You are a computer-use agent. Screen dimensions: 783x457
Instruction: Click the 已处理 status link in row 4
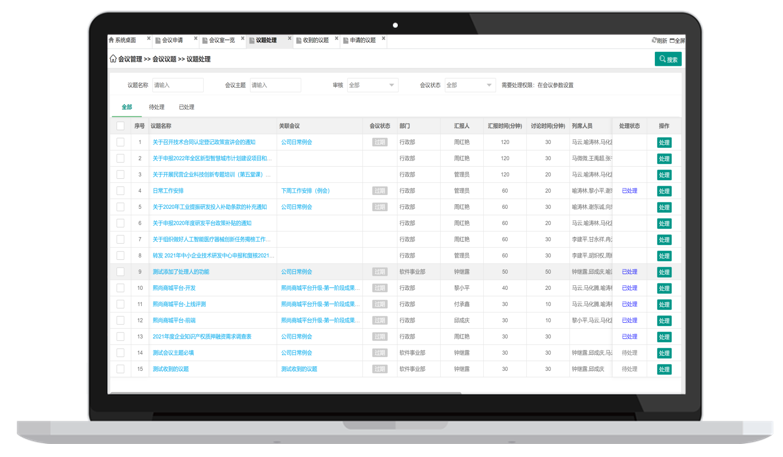tap(629, 191)
